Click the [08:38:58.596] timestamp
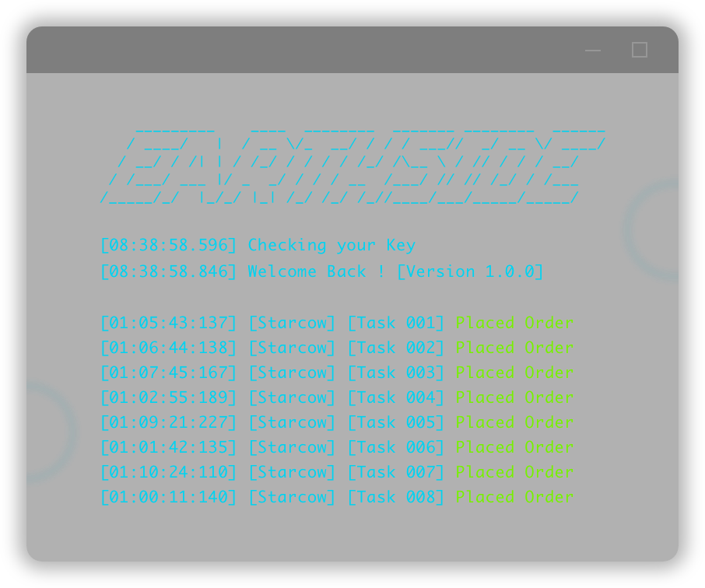Screen dimensions: 705x588 pyautogui.click(x=169, y=246)
